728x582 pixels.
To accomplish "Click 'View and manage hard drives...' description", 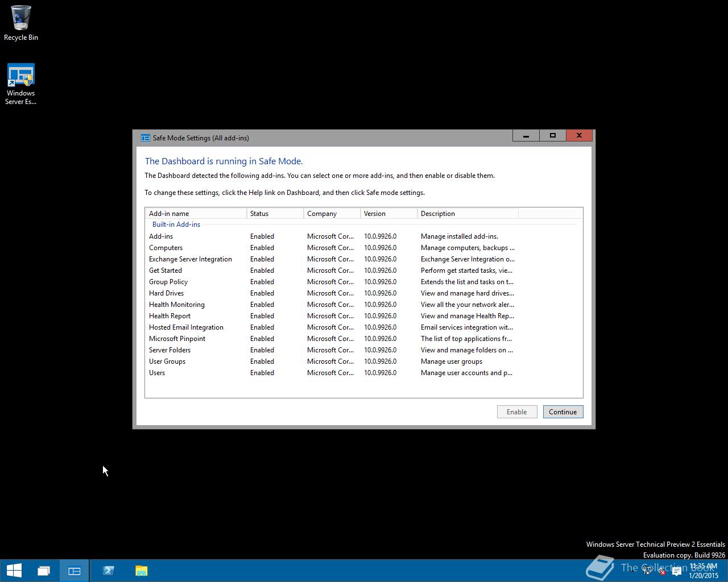I will click(x=468, y=293).
